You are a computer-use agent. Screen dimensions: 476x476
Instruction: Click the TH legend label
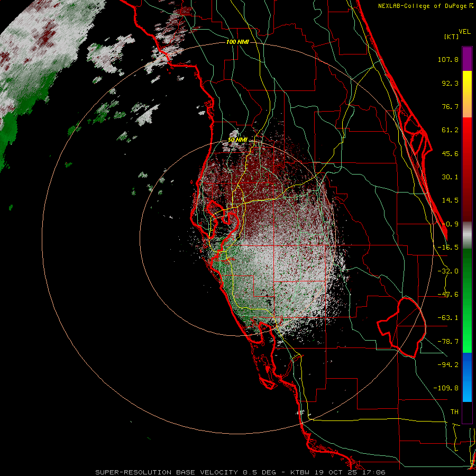454,412
